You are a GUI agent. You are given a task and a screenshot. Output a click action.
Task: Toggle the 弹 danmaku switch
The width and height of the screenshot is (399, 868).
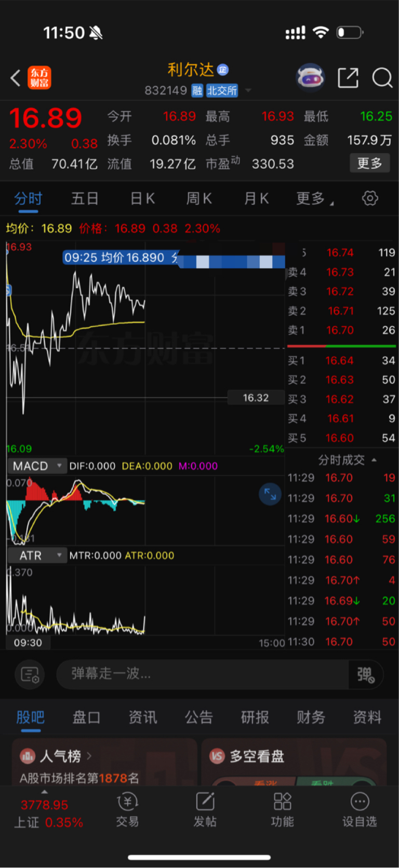tap(366, 674)
